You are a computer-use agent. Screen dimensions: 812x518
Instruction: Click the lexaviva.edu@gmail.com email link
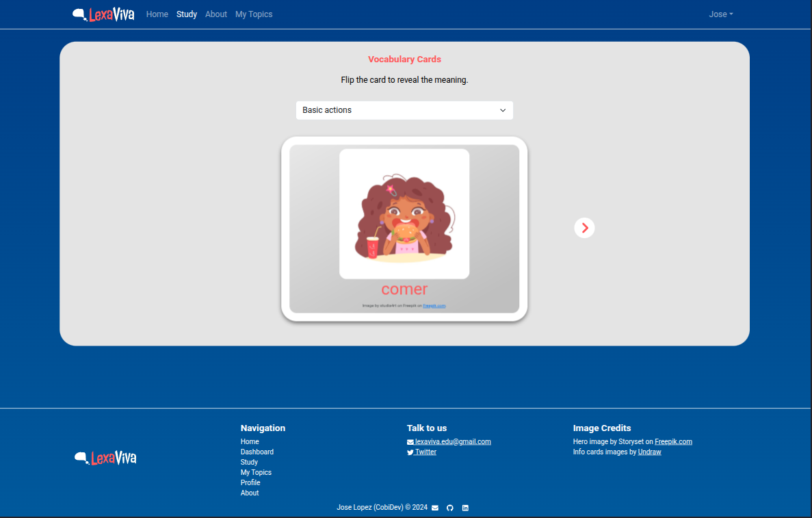click(452, 441)
